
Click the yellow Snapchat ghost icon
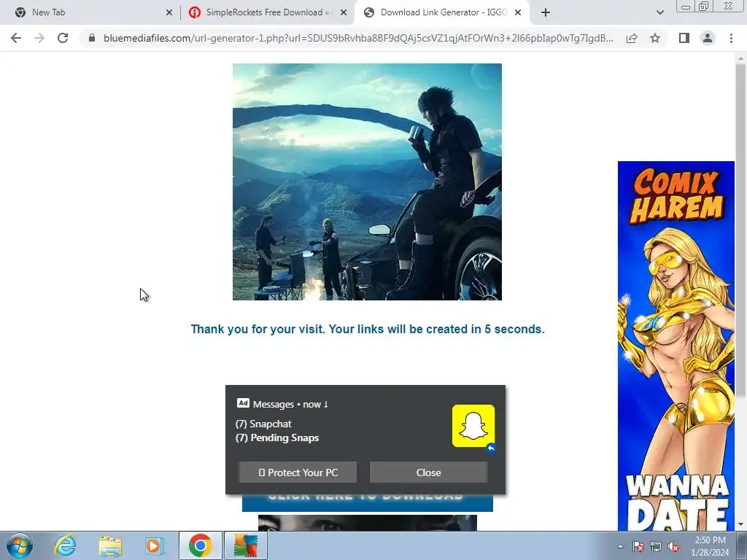(473, 426)
